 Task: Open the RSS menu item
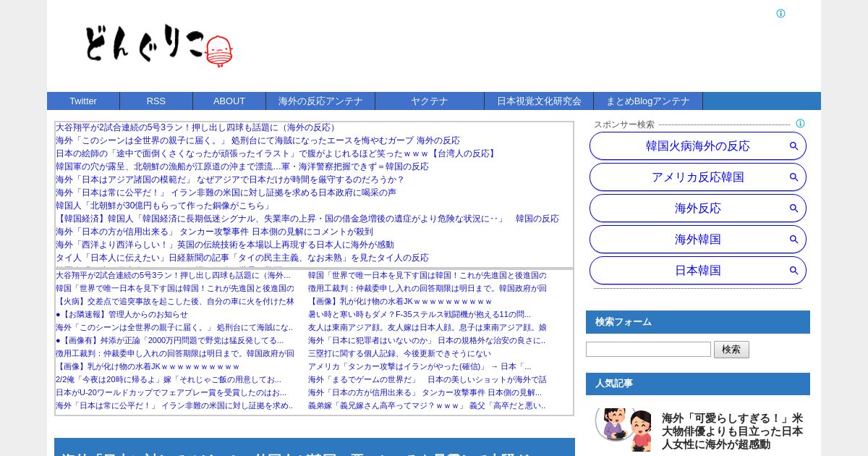point(156,101)
